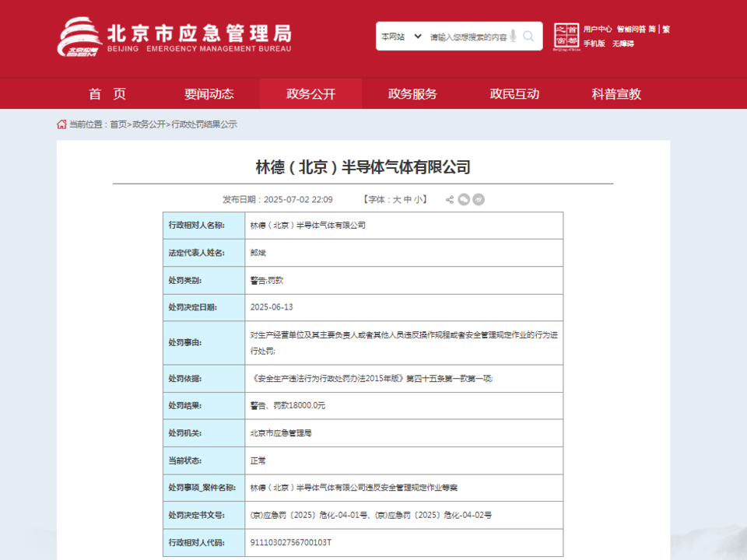
Task: Click the code 91110302756700103T
Action: click(x=290, y=542)
